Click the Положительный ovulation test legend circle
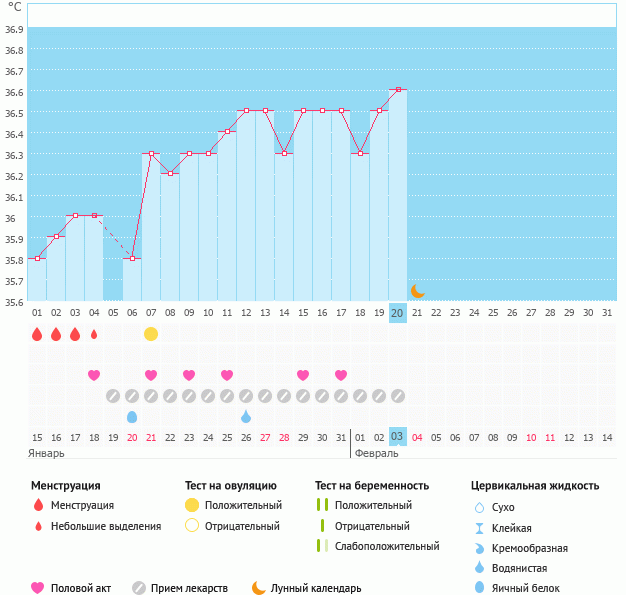The image size is (626, 595). [x=192, y=505]
